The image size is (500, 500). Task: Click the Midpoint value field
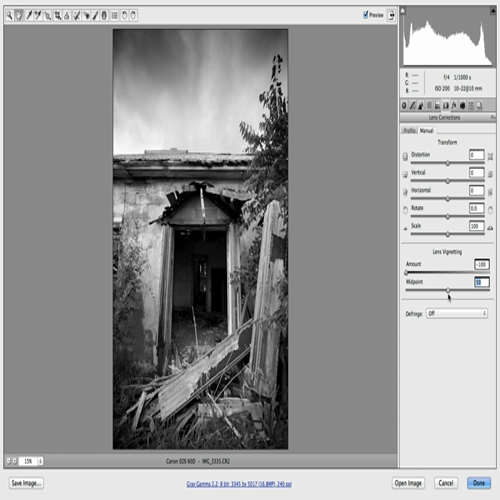pyautogui.click(x=482, y=282)
